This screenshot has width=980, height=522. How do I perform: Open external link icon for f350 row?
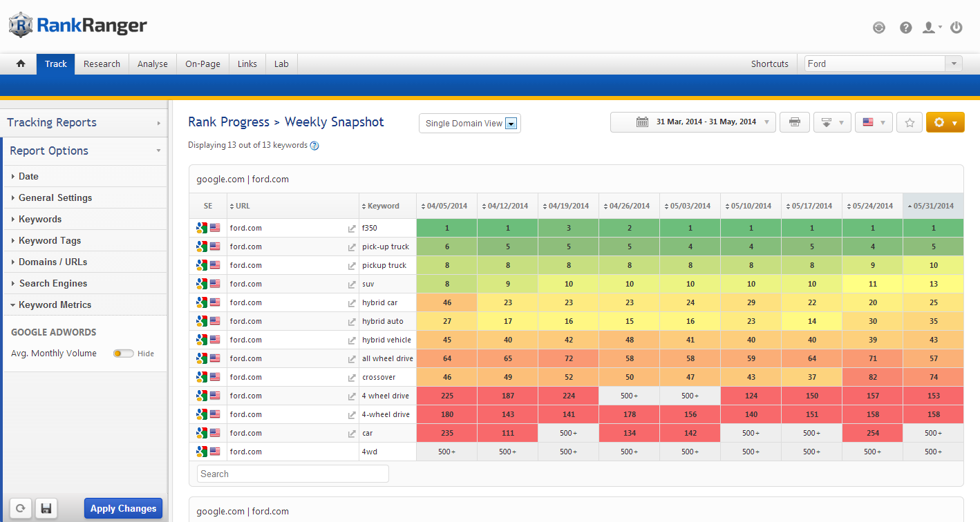click(352, 229)
